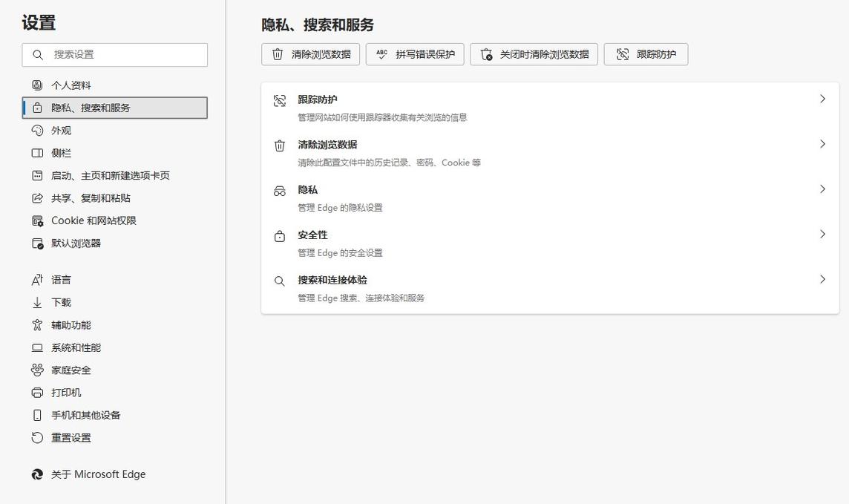This screenshot has height=504, width=849.
Task: Click the Edge logo beside 关于 Microsoft Edge
Action: 36,474
